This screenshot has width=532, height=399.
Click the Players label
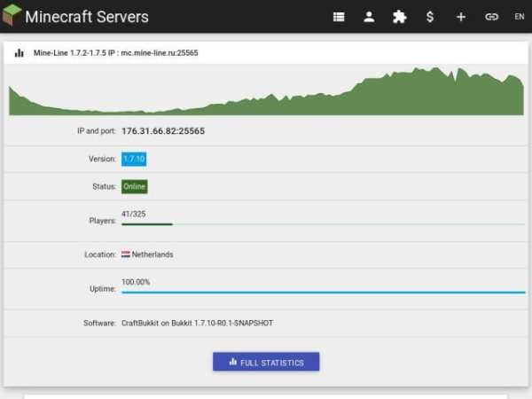pyautogui.click(x=103, y=221)
